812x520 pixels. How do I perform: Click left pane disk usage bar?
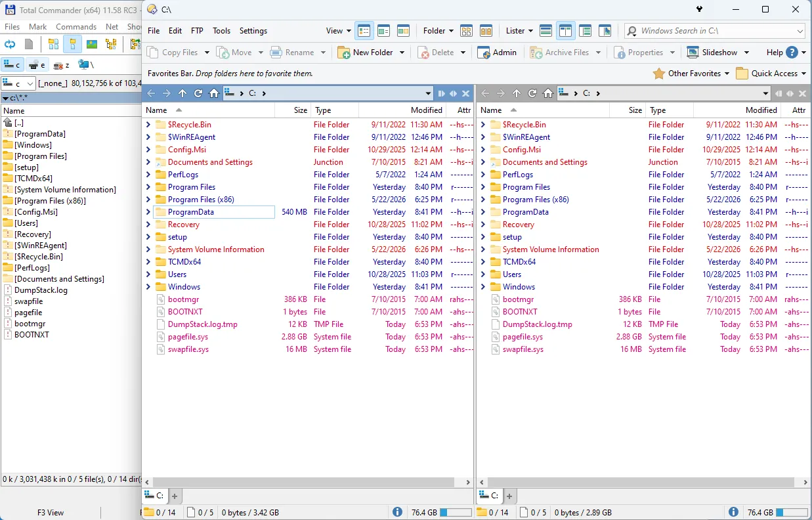456,512
